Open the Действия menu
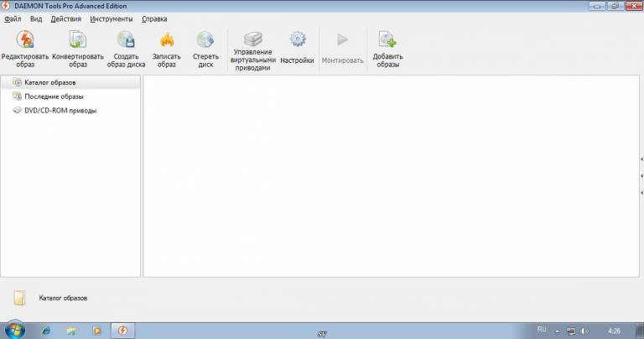 [65, 19]
